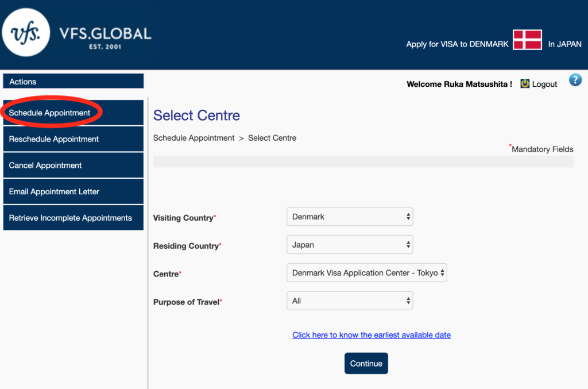Open the Purpose of Travel dropdown
This screenshot has width=588, height=389.
click(350, 301)
